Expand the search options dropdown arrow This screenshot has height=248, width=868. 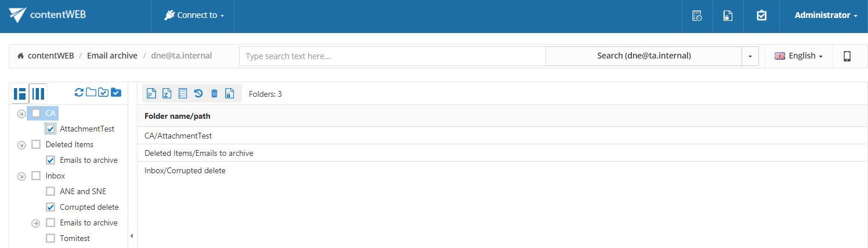[x=750, y=56]
